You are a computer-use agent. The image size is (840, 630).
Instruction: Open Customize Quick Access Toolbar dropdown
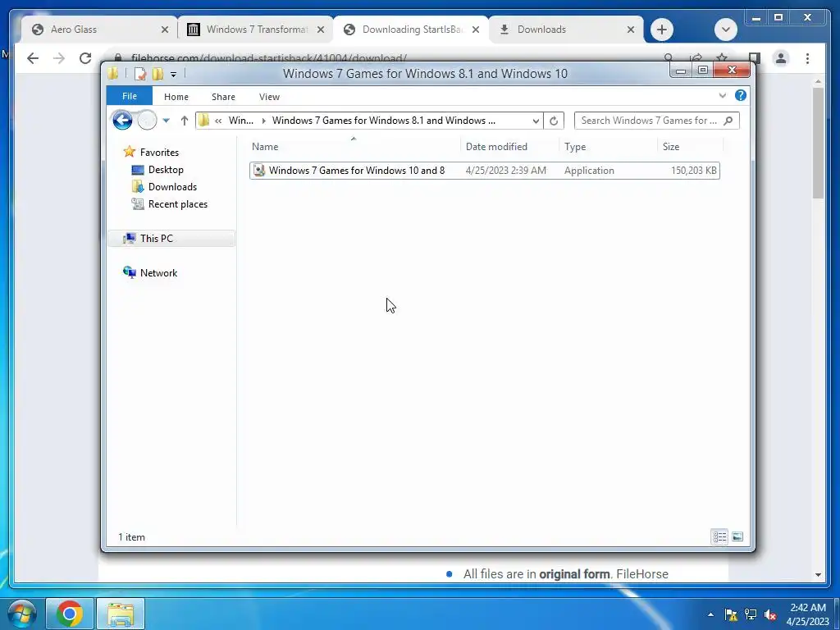(x=174, y=75)
